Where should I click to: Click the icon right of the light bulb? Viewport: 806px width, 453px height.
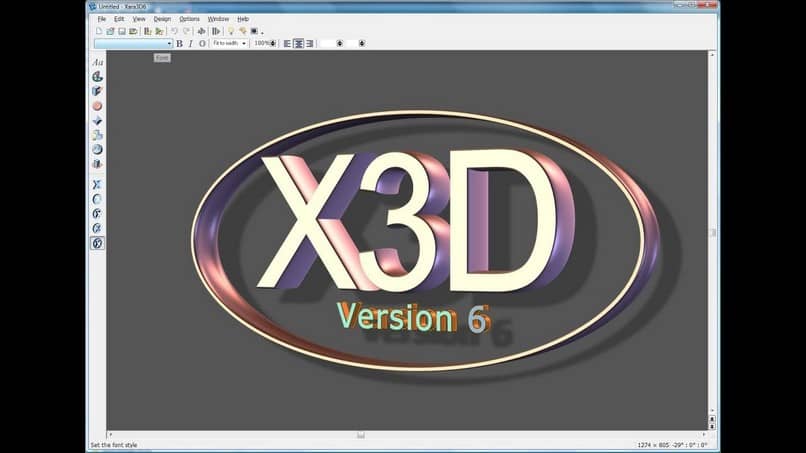pyautogui.click(x=243, y=31)
